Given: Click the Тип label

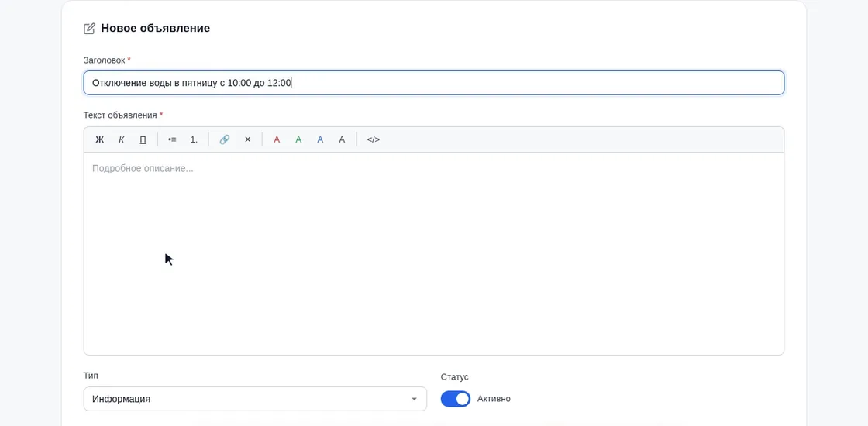Looking at the screenshot, I should tap(91, 376).
